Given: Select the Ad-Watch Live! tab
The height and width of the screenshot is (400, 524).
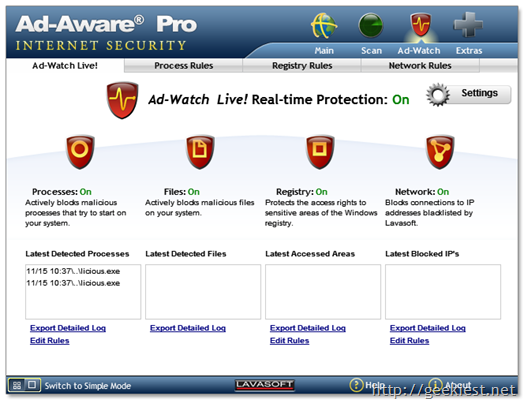Looking at the screenshot, I should (x=65, y=65).
